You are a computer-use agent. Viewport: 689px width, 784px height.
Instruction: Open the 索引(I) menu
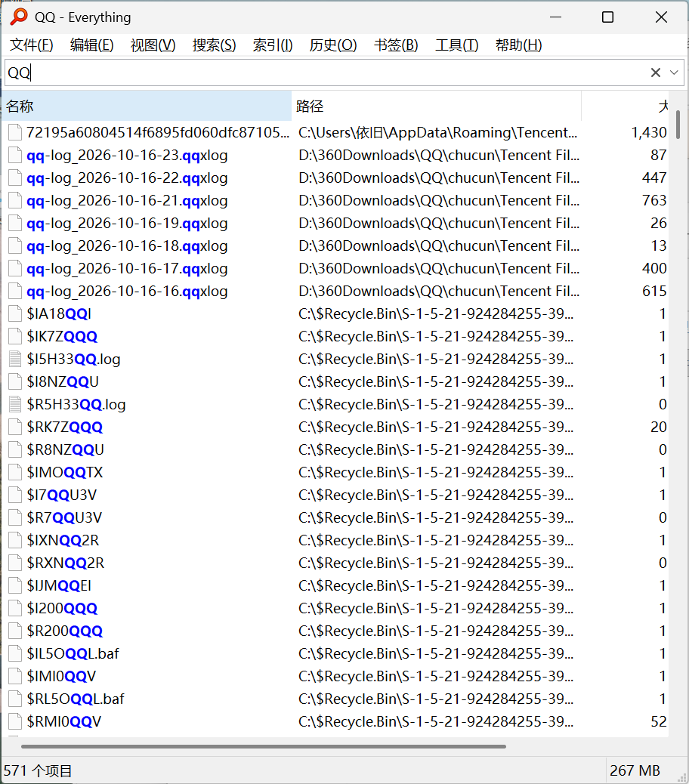click(x=273, y=45)
